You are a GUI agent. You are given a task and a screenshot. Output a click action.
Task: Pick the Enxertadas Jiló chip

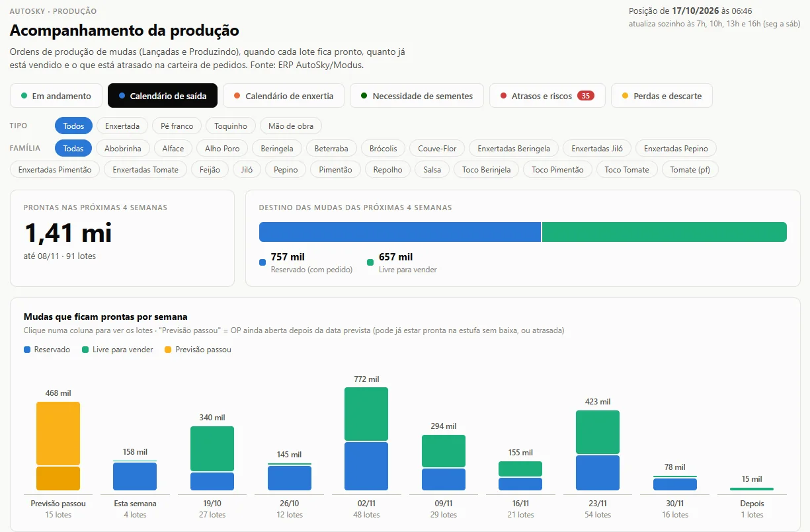click(597, 148)
